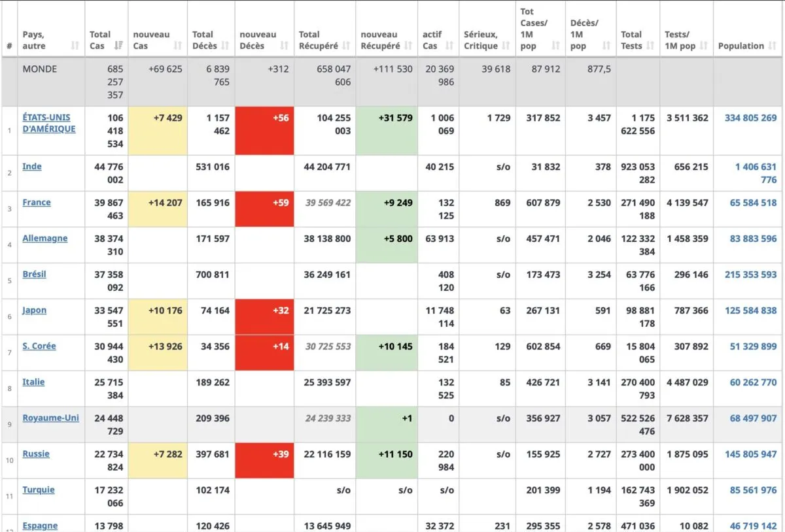This screenshot has width=785, height=532.
Task: Click Russia population 145 805 947 link
Action: point(750,454)
